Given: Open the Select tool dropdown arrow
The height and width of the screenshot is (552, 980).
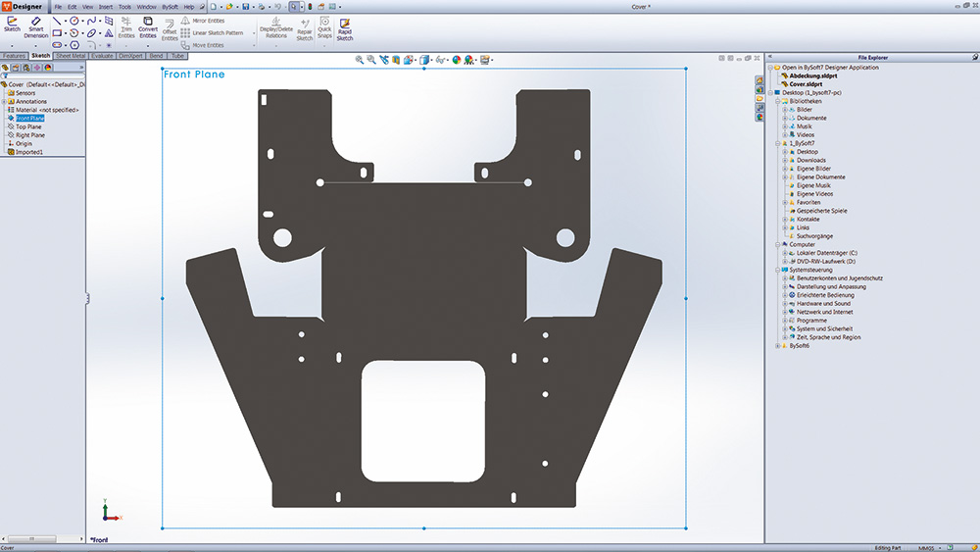Looking at the screenshot, I should coord(302,7).
